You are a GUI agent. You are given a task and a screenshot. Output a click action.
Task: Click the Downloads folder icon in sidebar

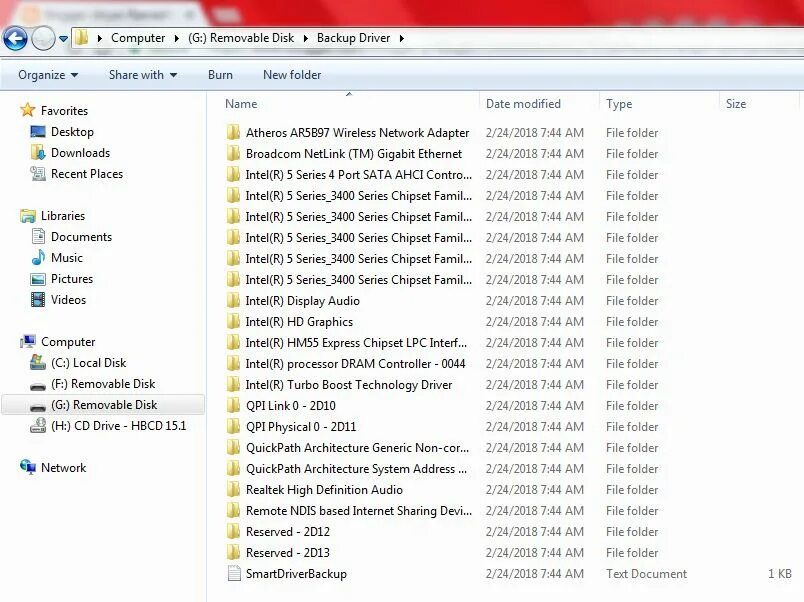pyautogui.click(x=38, y=153)
